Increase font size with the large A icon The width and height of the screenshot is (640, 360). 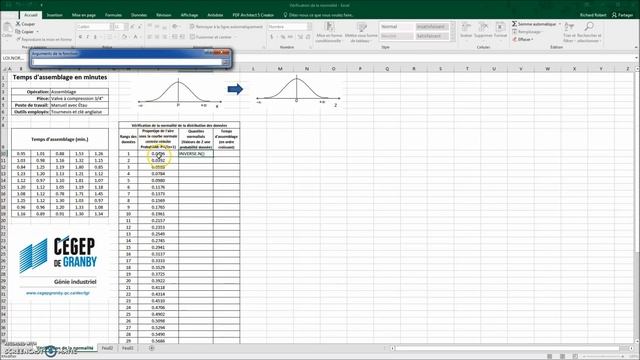[x=132, y=27]
